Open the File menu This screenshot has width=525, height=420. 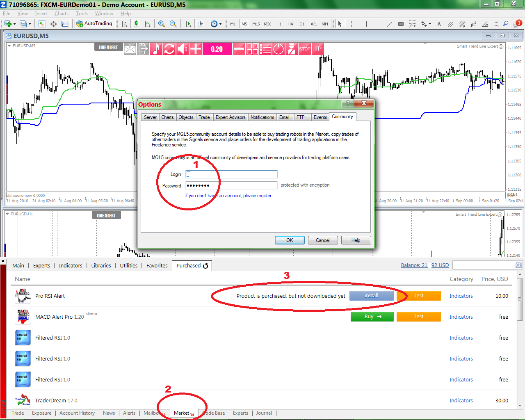[7, 14]
